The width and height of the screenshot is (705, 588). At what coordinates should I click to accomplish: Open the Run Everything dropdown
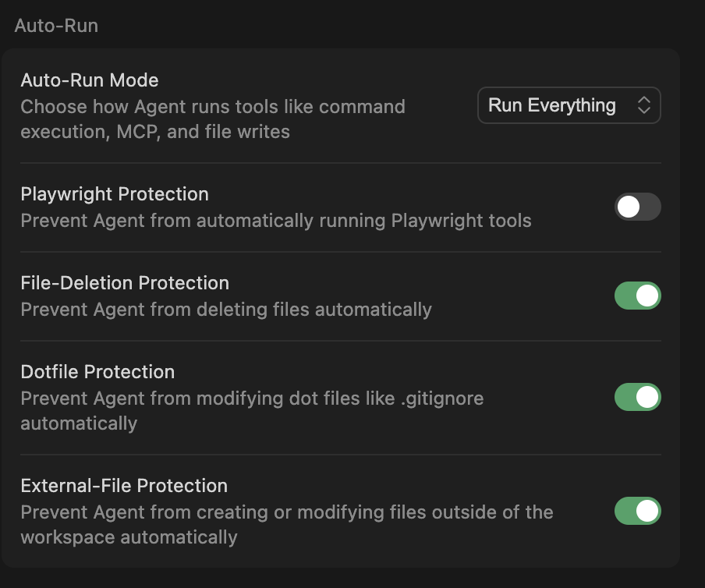point(569,106)
